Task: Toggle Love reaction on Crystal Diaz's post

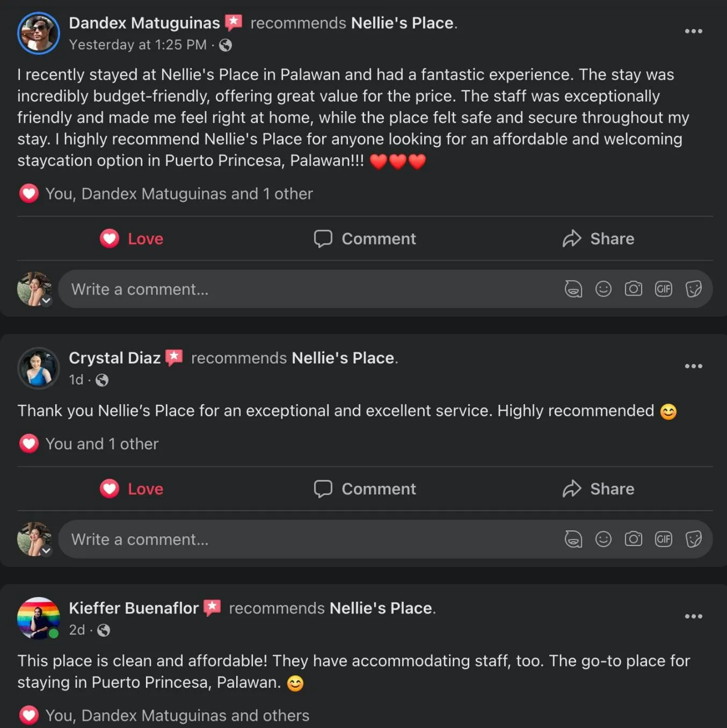Action: pos(132,489)
